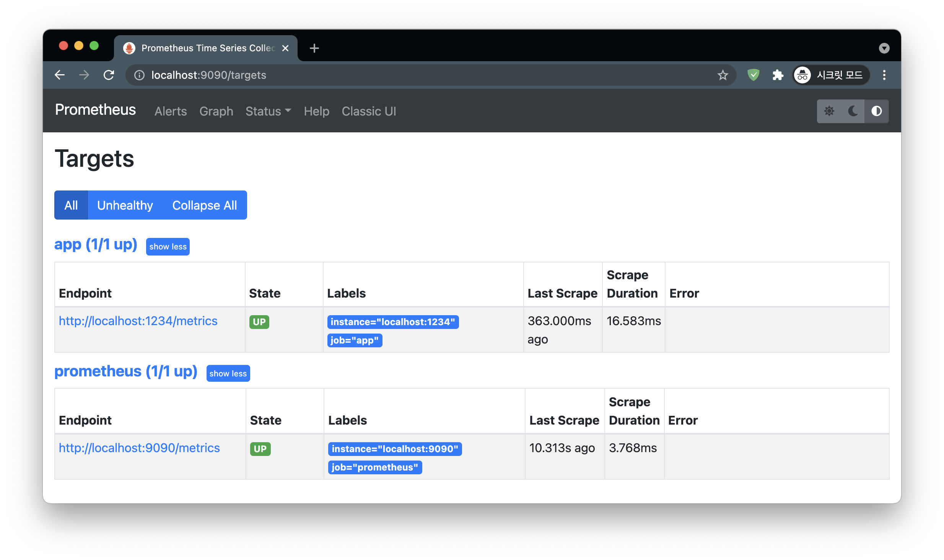Switch to the dark theme moon icon
Viewport: 944px width, 560px height.
(853, 111)
